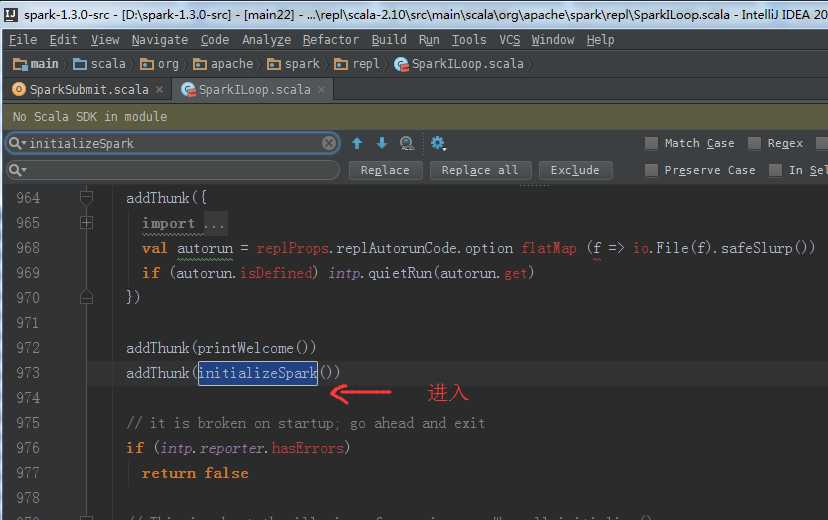Open the VCS menu

click(x=509, y=40)
